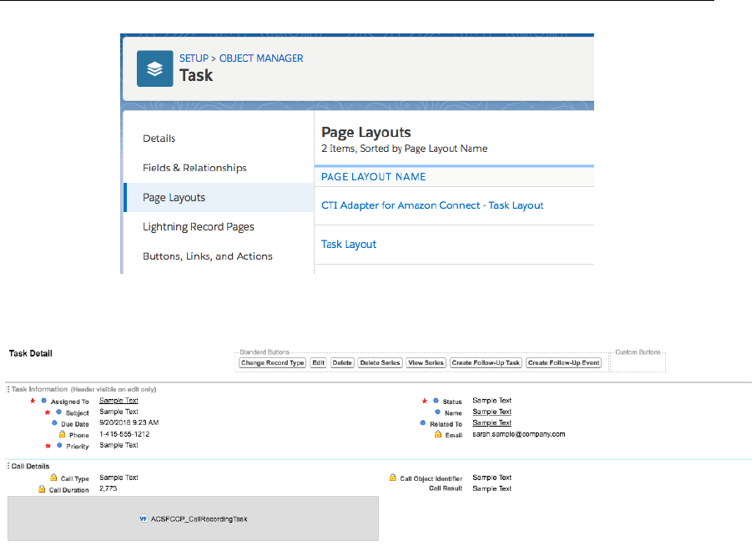Image resolution: width=756 pixels, height=546 pixels.
Task: Click the Sample Text link for Assigned To
Action: click(118, 401)
